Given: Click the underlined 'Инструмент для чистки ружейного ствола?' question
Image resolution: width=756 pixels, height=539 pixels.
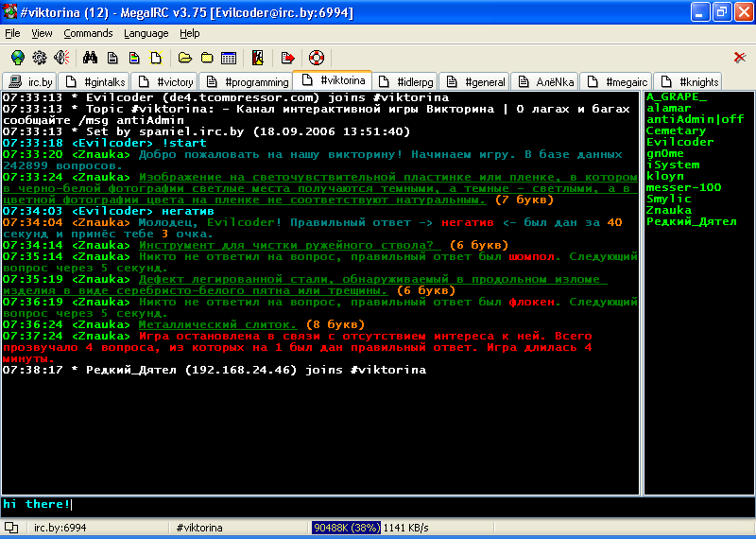Looking at the screenshot, I should 290,245.
